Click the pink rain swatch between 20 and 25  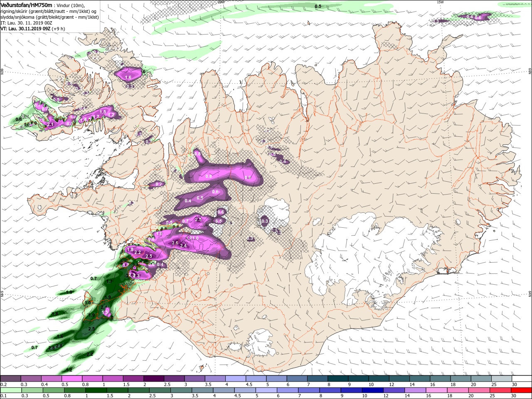pos(478,390)
